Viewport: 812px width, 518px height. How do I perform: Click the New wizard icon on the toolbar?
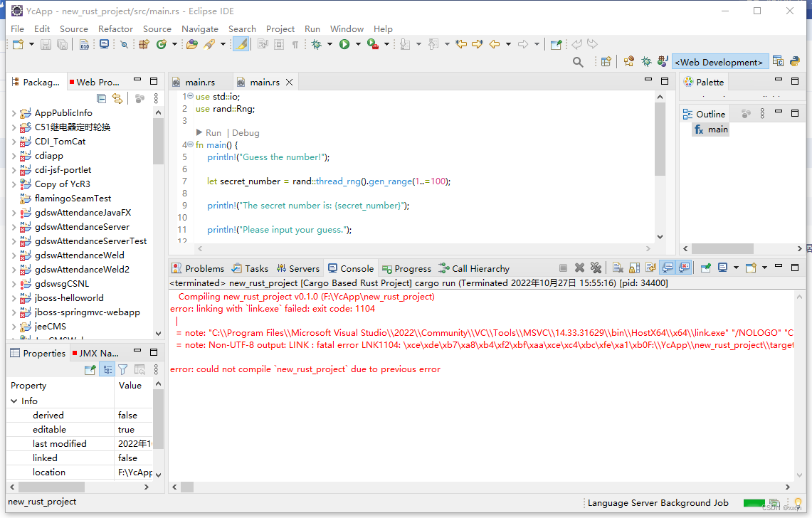click(17, 43)
